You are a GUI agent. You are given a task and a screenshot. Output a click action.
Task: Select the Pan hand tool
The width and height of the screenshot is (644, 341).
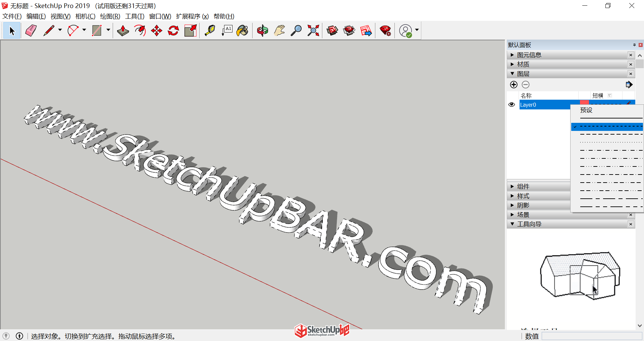pos(279,31)
